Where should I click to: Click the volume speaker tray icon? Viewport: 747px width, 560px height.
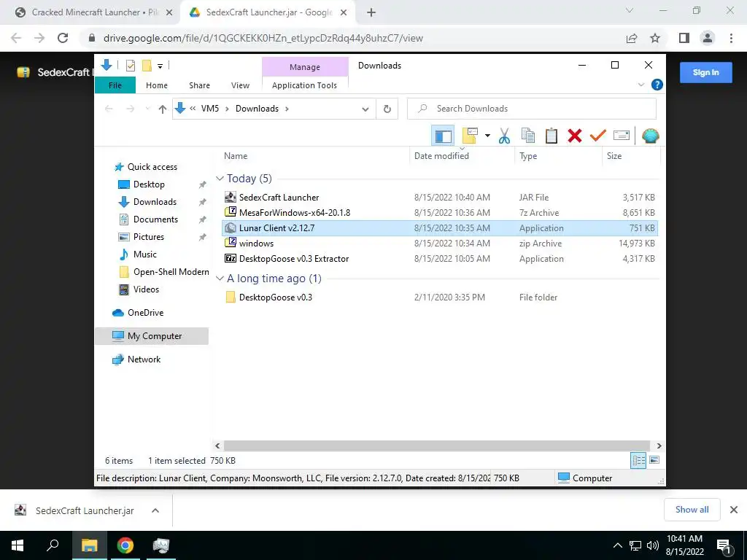pos(653,545)
